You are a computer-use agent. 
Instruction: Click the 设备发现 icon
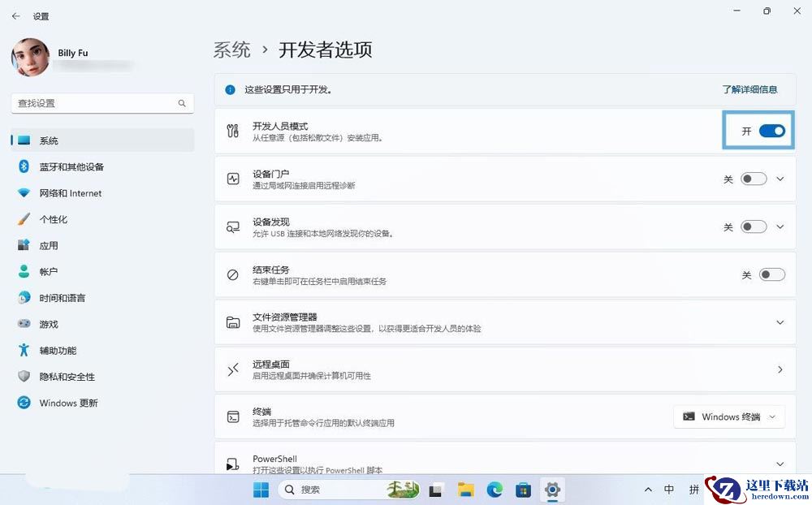233,227
